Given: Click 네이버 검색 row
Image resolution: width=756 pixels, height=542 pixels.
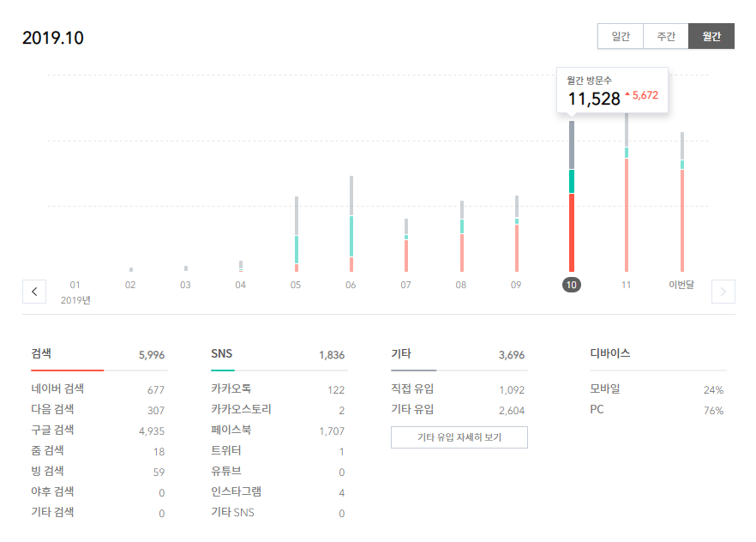Looking at the screenshot, I should [98, 388].
